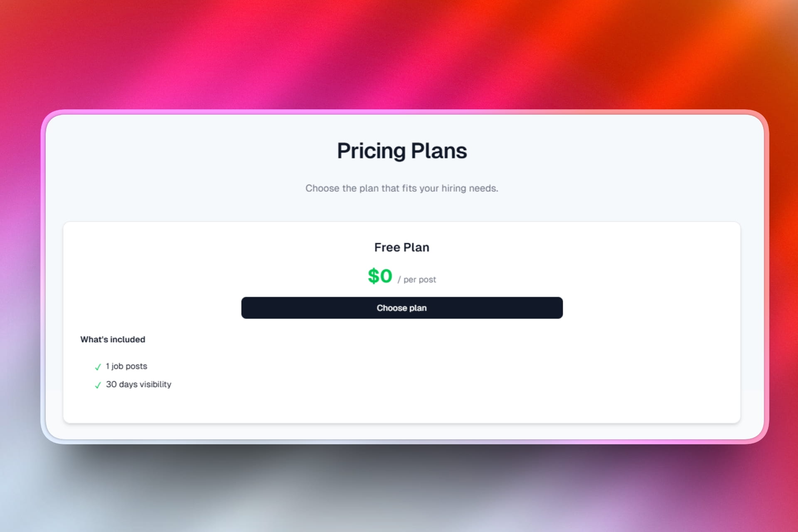This screenshot has height=532, width=798.
Task: Select the 30 days visibility feature item
Action: point(138,384)
